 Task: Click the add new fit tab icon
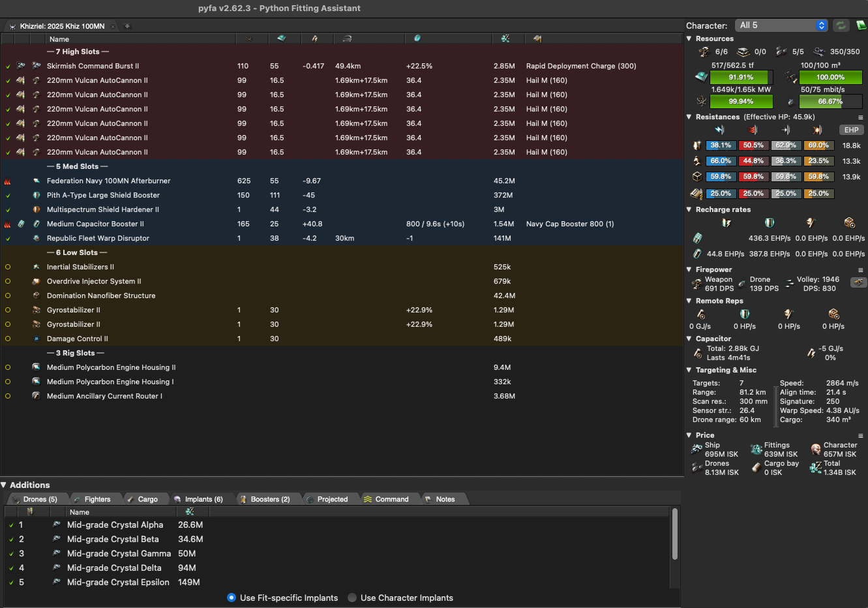[127, 26]
